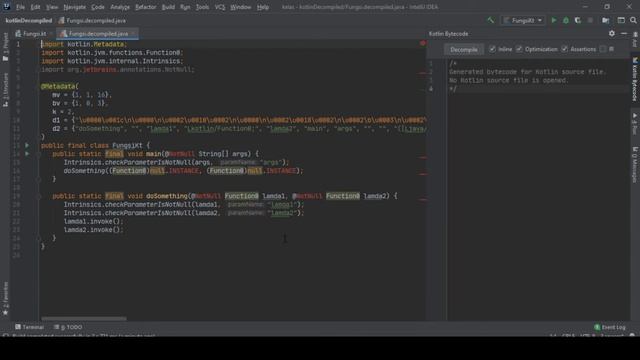This screenshot has width=640, height=360.
Task: Click the doSomething method name in declaration
Action: click(x=167, y=196)
